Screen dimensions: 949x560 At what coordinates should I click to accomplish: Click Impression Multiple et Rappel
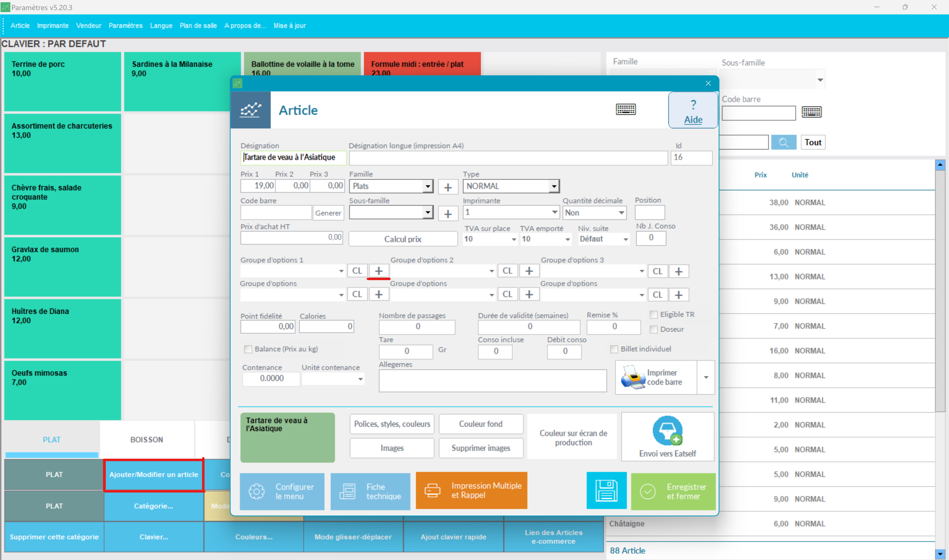tap(471, 490)
